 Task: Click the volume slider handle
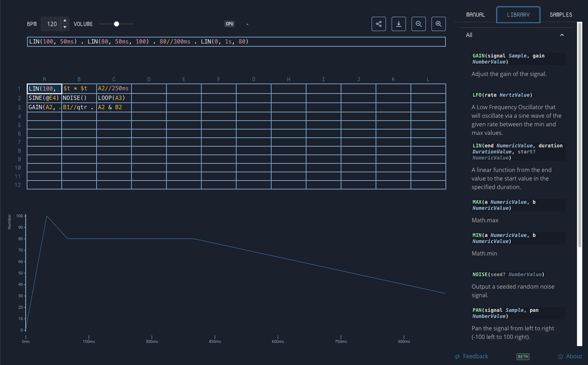116,24
